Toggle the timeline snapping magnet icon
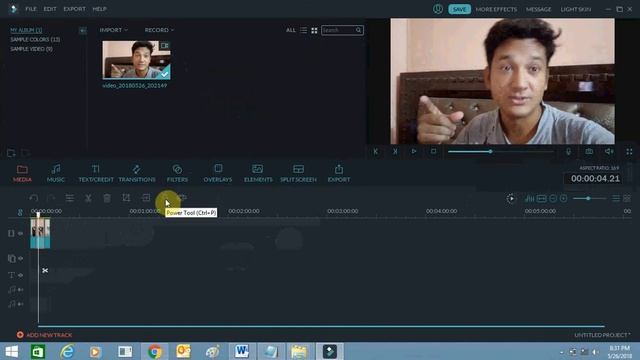The width and height of the screenshot is (640, 360). click(20, 212)
